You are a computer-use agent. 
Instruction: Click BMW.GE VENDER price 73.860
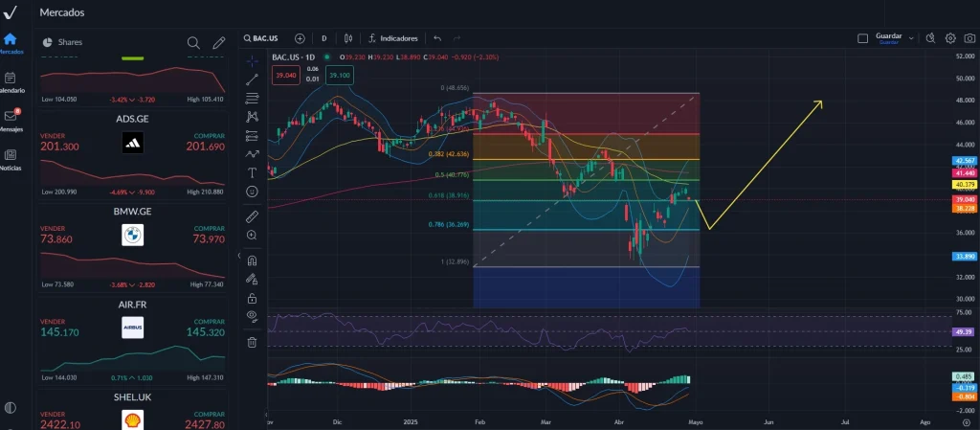pyautogui.click(x=57, y=240)
